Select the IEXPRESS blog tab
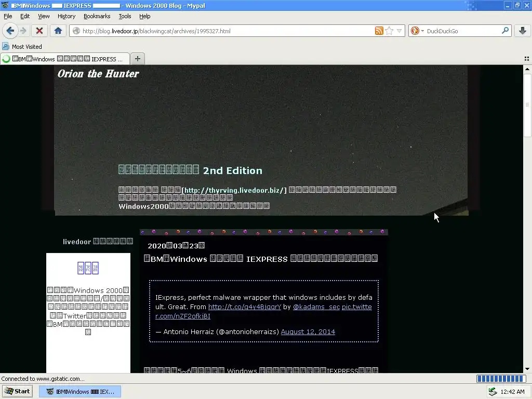The image size is (532, 399). pos(65,59)
